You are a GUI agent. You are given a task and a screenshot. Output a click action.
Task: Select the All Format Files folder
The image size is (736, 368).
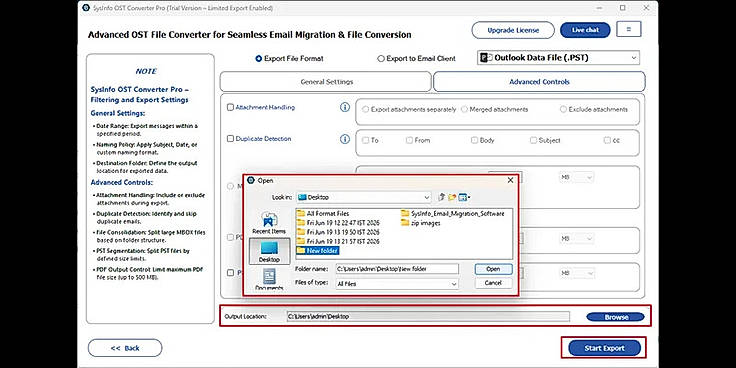[x=323, y=214]
